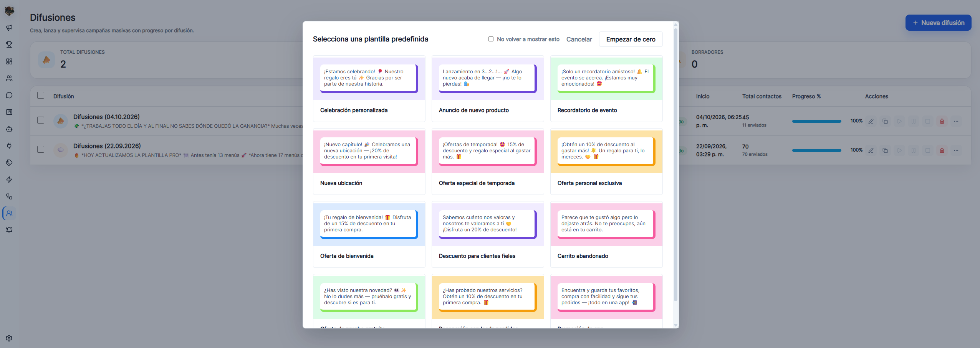Tick the select-all checkbox in Difusión header
This screenshot has width=980, height=348.
point(41,96)
